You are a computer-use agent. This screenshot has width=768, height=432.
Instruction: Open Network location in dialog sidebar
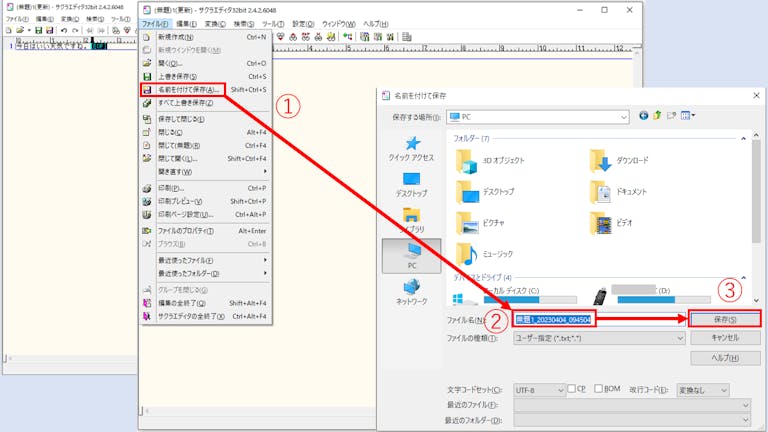(x=411, y=292)
